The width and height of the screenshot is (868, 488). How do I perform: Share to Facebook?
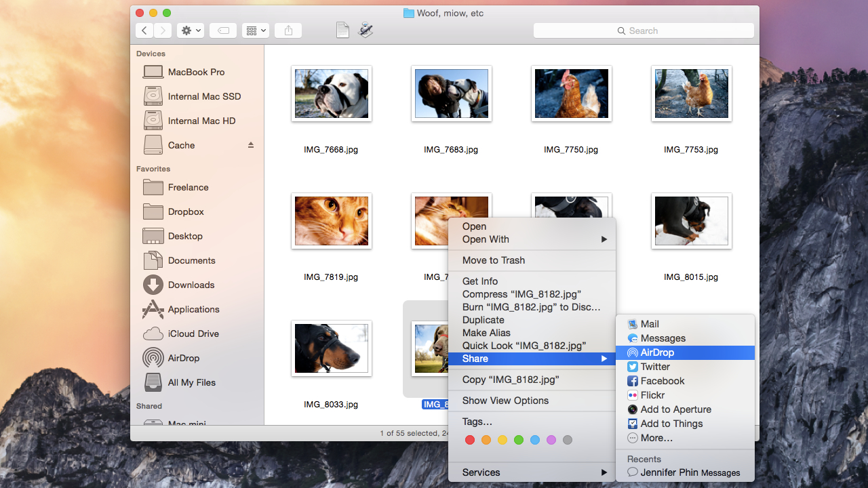point(685,381)
